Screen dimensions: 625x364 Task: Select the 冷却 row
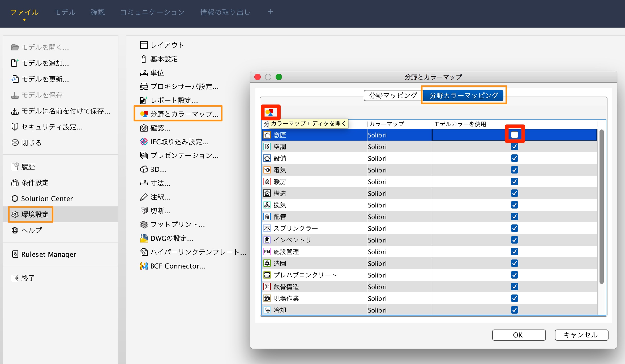[x=430, y=310]
